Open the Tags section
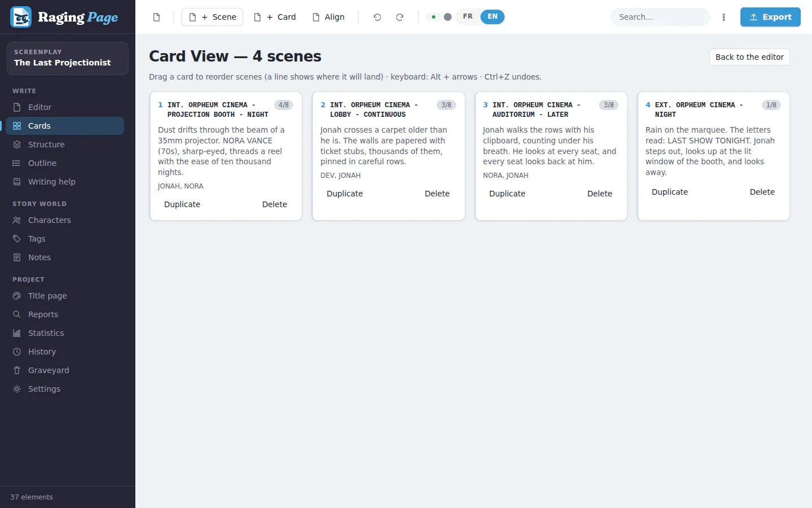Screen dimensions: 812x508 [x=65, y=239]
